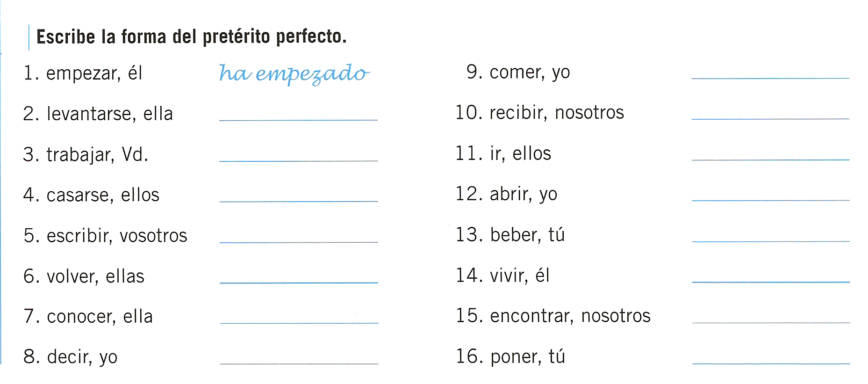
Task: Click the blank line for comer, yo
Action: click(770, 78)
